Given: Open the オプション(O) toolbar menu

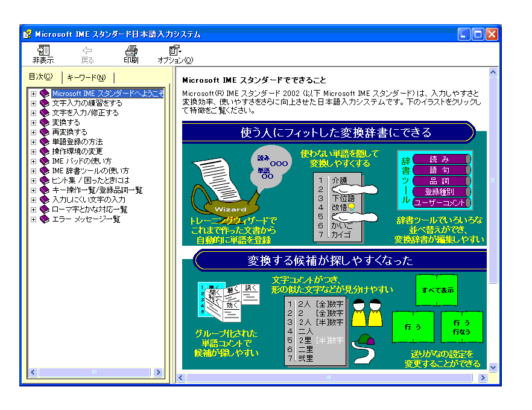Looking at the screenshot, I should pos(175,54).
